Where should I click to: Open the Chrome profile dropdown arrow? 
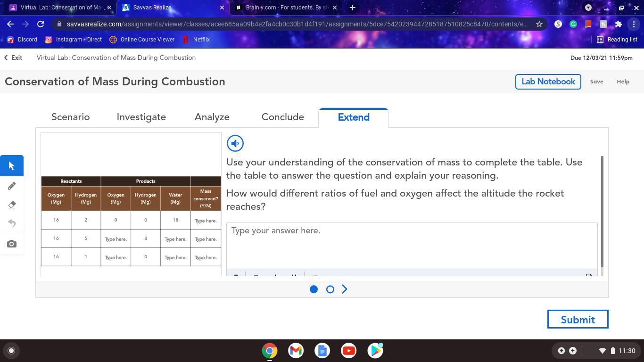[588, 8]
